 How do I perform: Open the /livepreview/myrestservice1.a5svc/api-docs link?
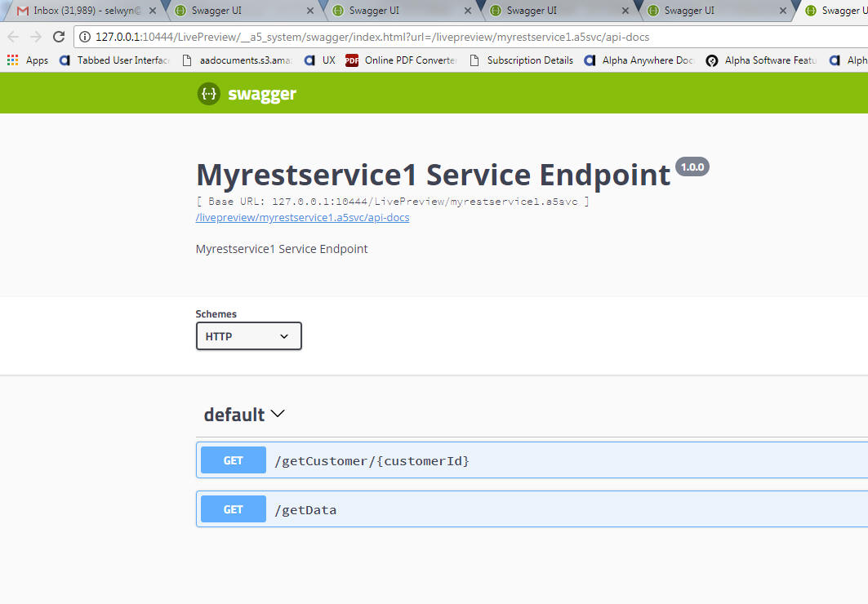pos(302,217)
